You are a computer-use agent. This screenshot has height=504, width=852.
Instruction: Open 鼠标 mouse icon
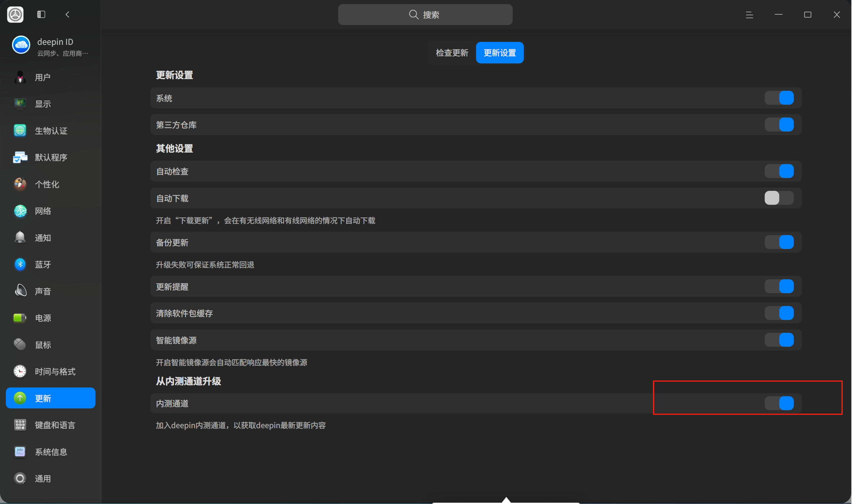click(x=20, y=345)
